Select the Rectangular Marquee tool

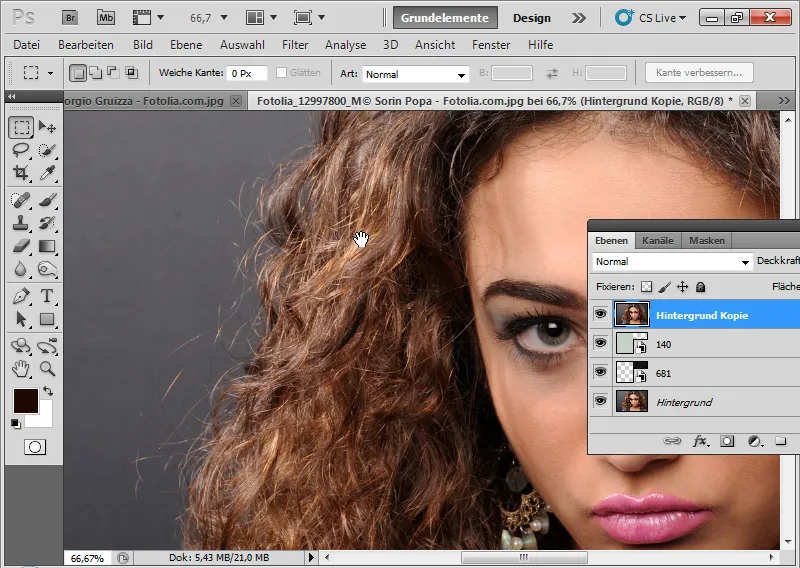(x=21, y=127)
